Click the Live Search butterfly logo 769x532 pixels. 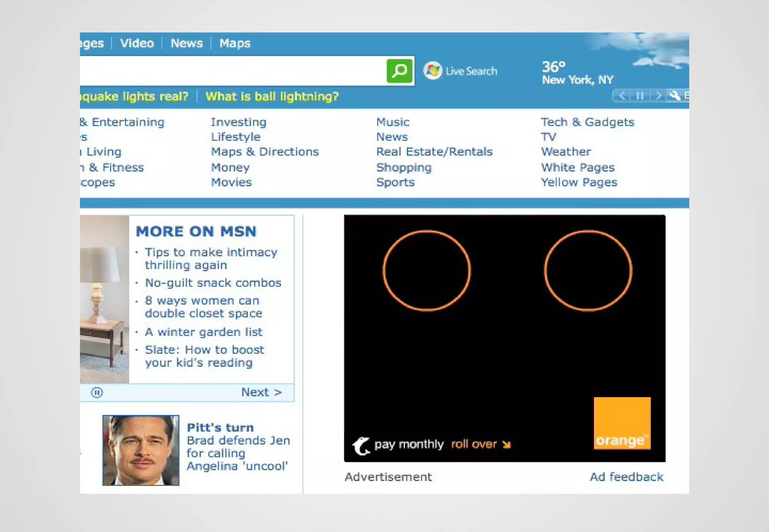433,71
